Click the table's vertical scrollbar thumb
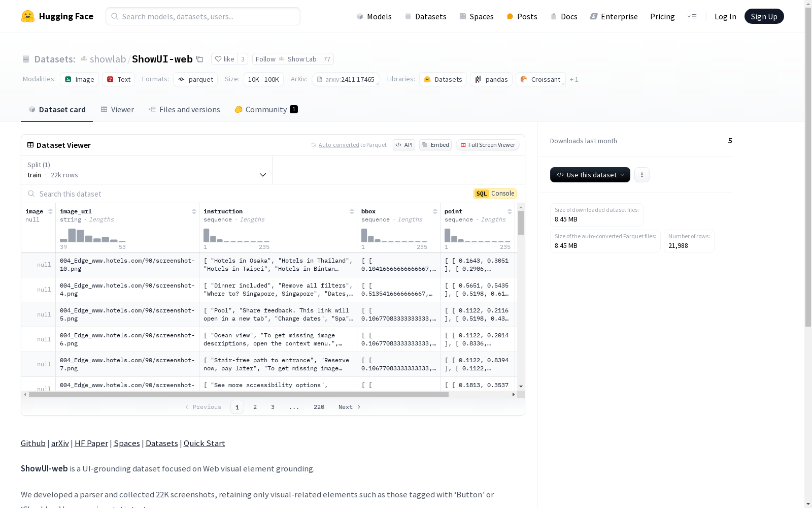This screenshot has width=812, height=508. point(521,223)
